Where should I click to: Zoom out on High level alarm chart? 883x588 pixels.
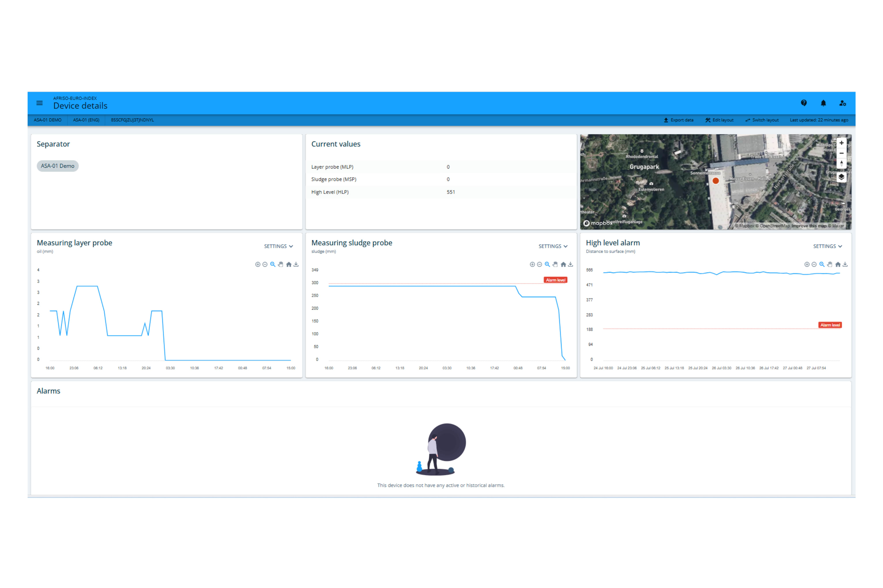[x=814, y=264]
